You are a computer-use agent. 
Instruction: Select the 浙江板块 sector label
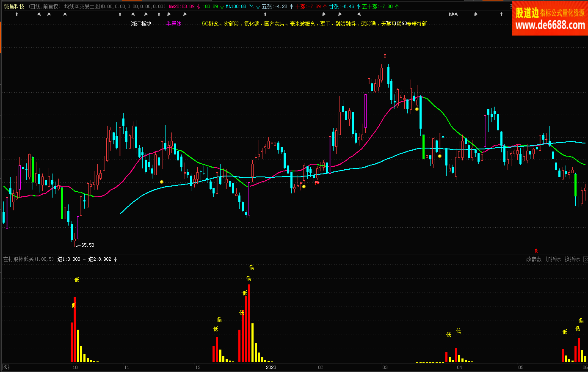click(141, 24)
